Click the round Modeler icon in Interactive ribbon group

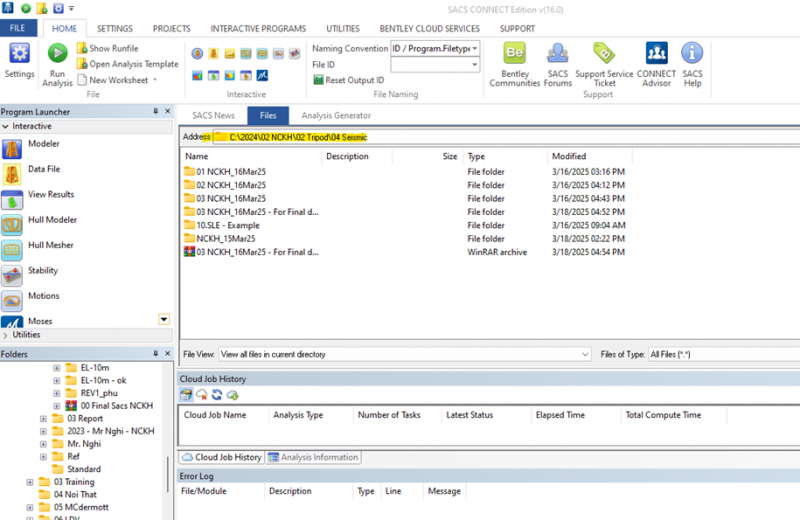click(x=197, y=54)
